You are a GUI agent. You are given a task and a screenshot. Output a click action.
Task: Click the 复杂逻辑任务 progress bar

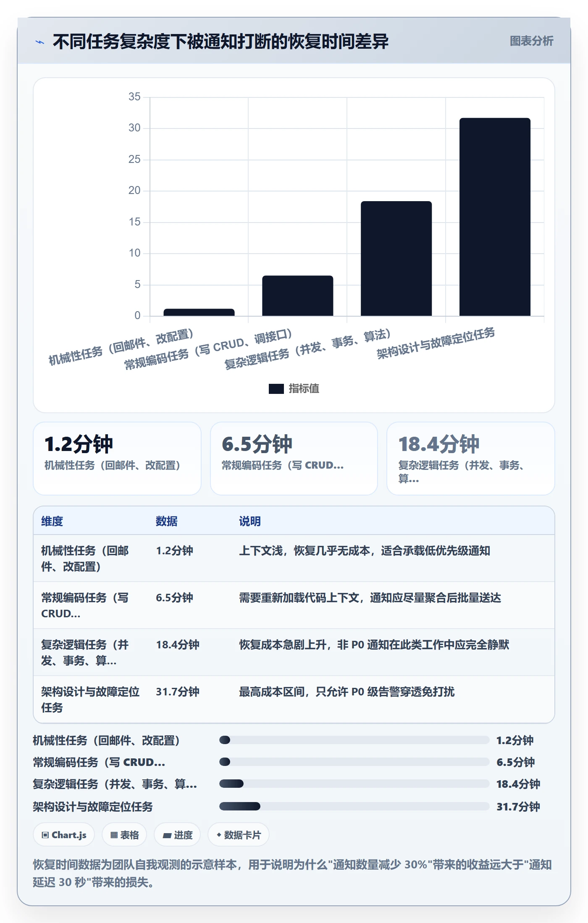click(x=354, y=784)
